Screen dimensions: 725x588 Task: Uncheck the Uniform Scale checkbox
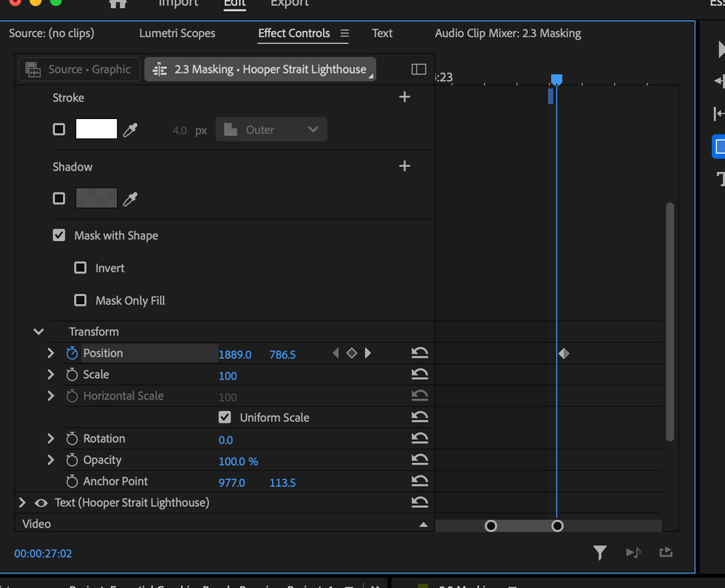tap(225, 417)
